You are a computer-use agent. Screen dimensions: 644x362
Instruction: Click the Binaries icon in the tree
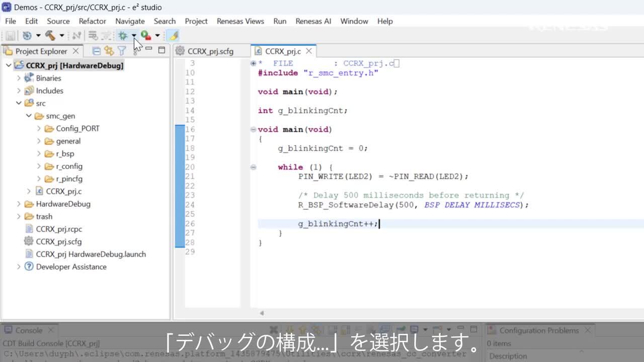pyautogui.click(x=29, y=78)
